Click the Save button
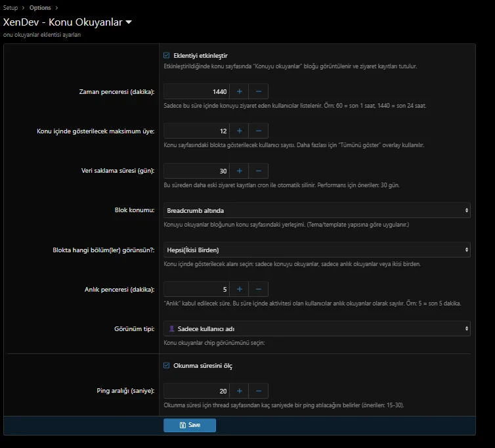495x448 pixels. [190, 425]
